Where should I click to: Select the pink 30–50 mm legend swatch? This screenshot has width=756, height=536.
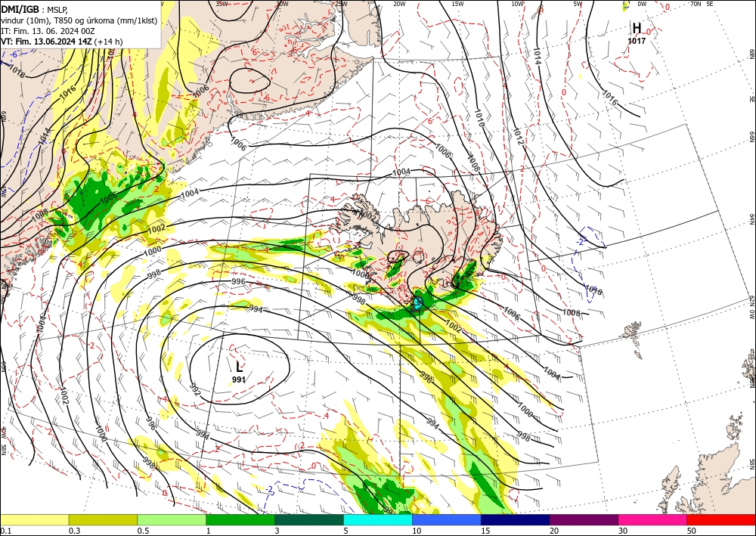653,519
